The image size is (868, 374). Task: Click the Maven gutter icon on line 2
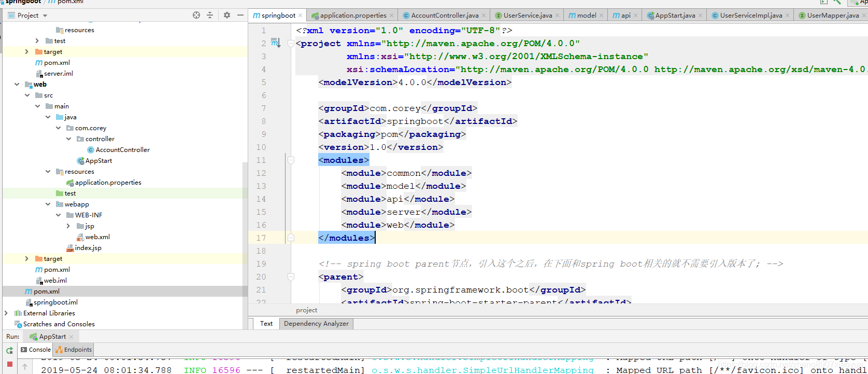tap(275, 43)
